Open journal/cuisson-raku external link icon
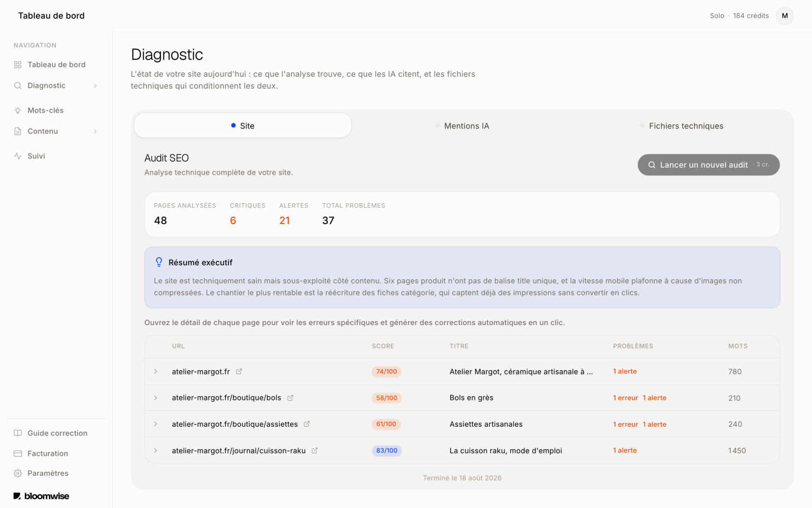The image size is (812, 508). (315, 451)
